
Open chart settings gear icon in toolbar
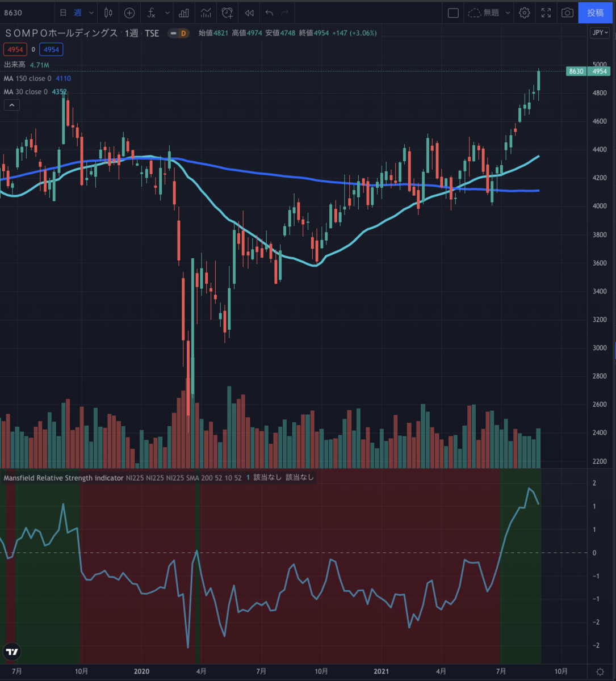click(x=525, y=12)
